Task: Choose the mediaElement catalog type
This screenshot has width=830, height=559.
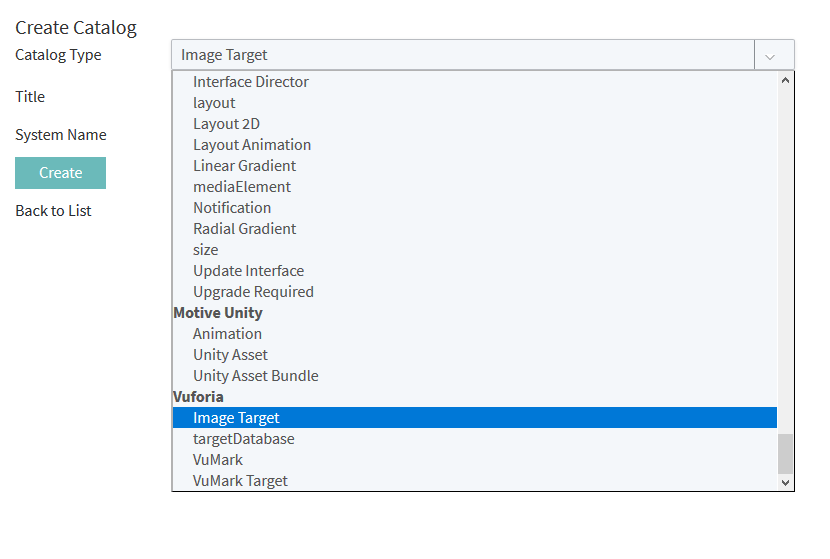Action: [x=242, y=187]
